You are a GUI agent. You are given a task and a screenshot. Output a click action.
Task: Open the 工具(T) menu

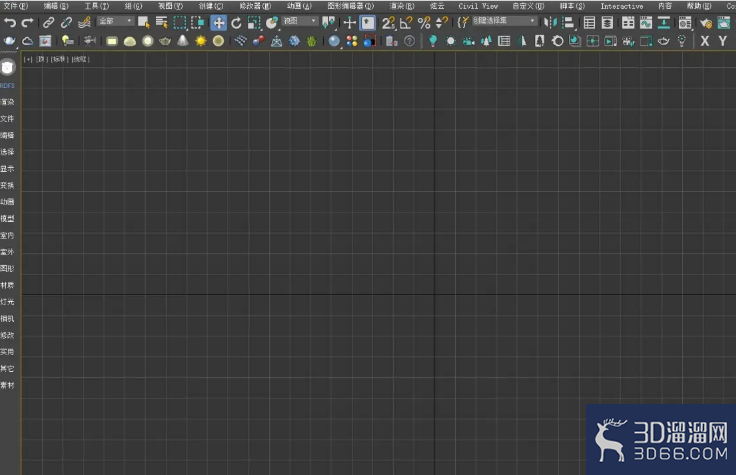[x=97, y=6]
